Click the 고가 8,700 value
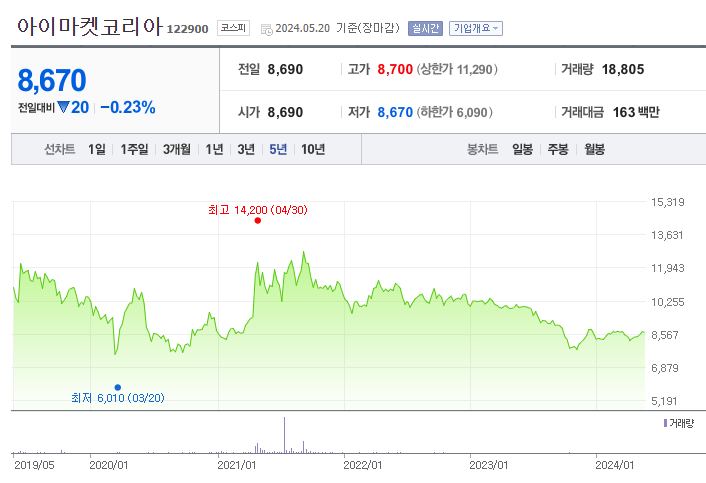 point(395,69)
